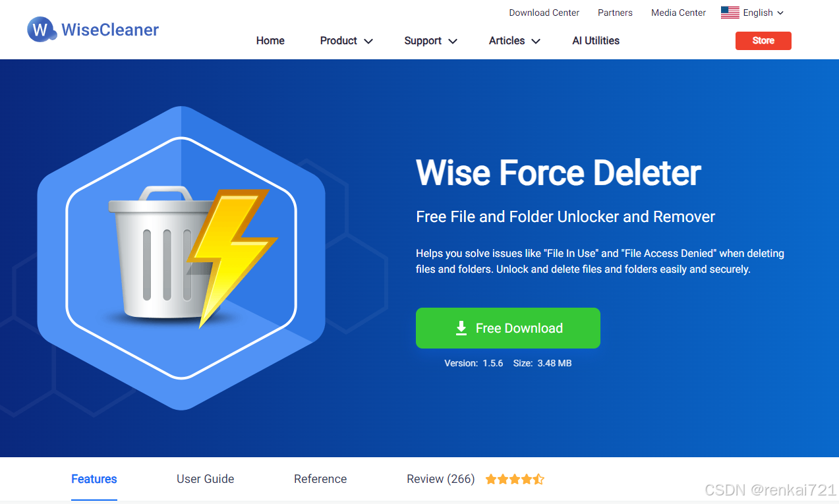Click the Free File and Folder Unlocker subtitle
The image size is (839, 504).
565,217
